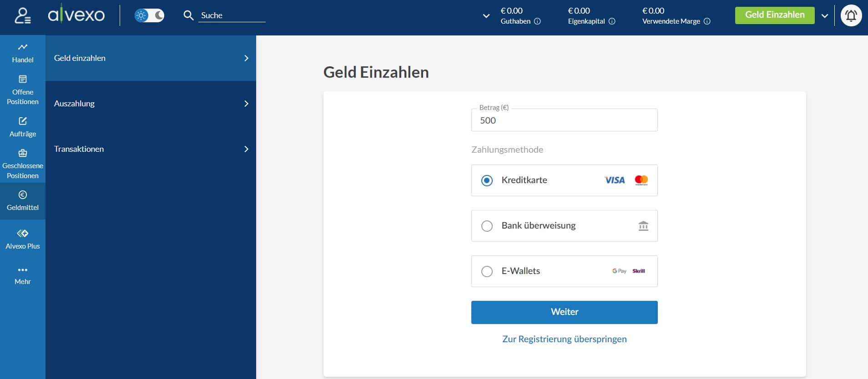Click the green Geld Einzahlen button

775,15
